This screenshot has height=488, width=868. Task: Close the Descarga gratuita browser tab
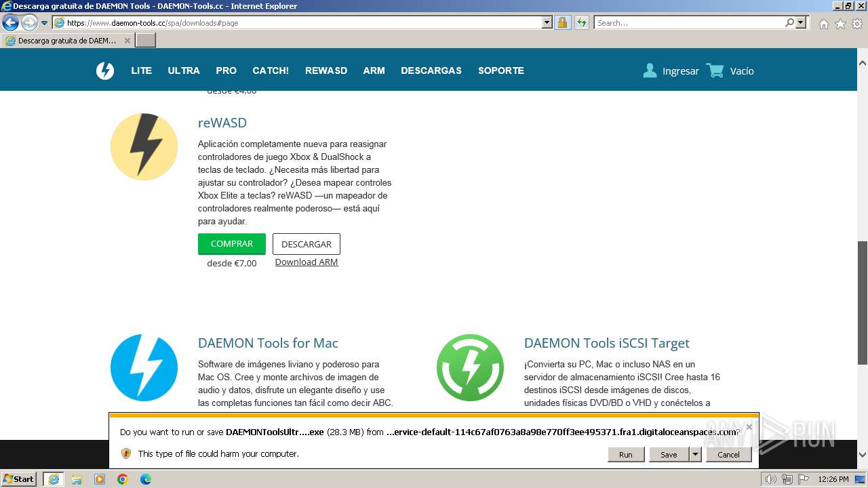[127, 41]
